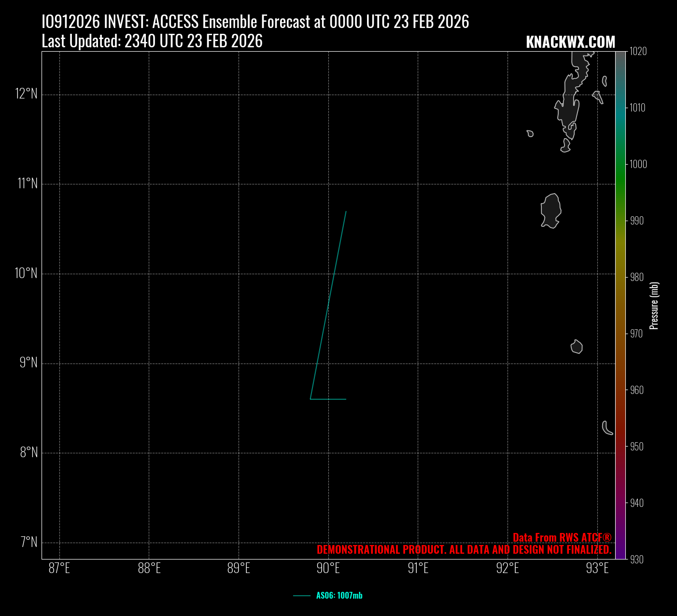Click the Little Andaman island shape near 92.5°E
677x616 pixels.
pos(550,210)
